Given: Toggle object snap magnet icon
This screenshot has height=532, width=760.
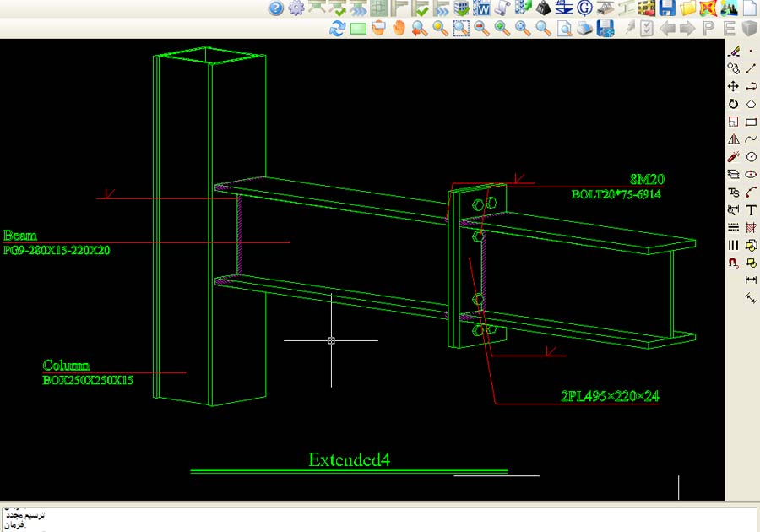Looking at the screenshot, I should pos(733,263).
